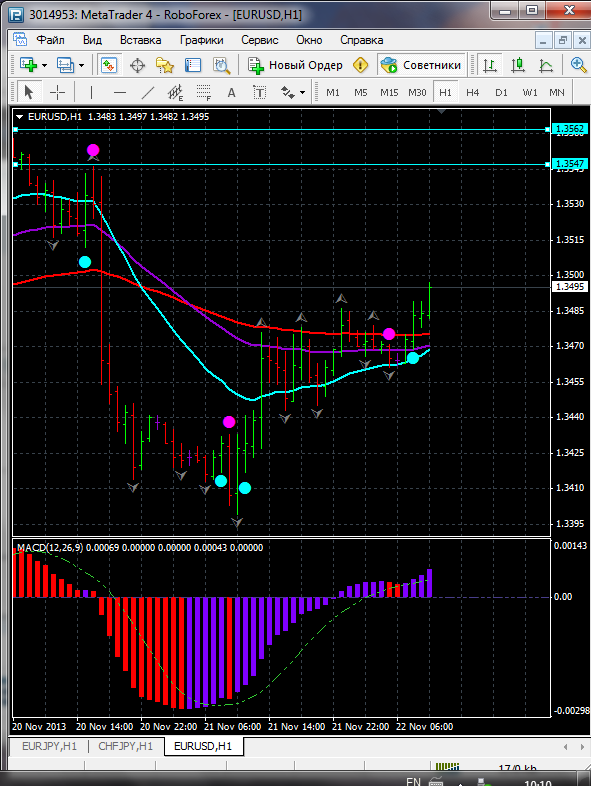The width and height of the screenshot is (600, 786).
Task: Select the crosshair tool
Action: click(x=58, y=92)
